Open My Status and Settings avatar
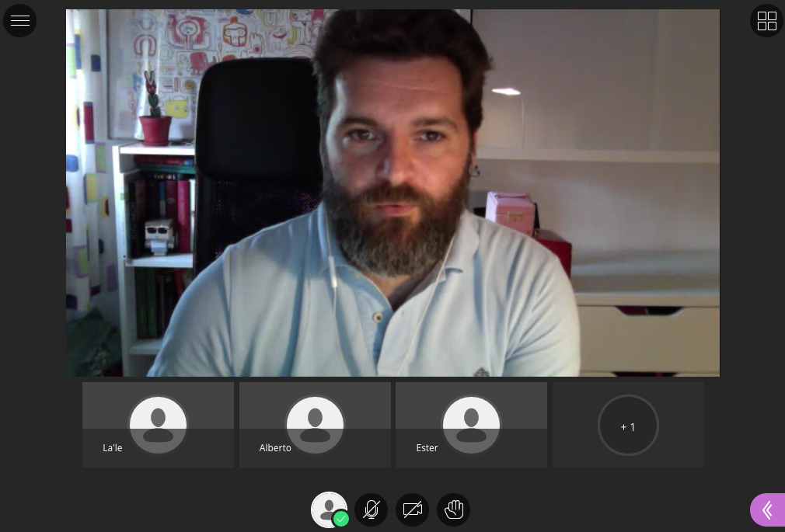Image resolution: width=785 pixels, height=532 pixels. point(330,510)
